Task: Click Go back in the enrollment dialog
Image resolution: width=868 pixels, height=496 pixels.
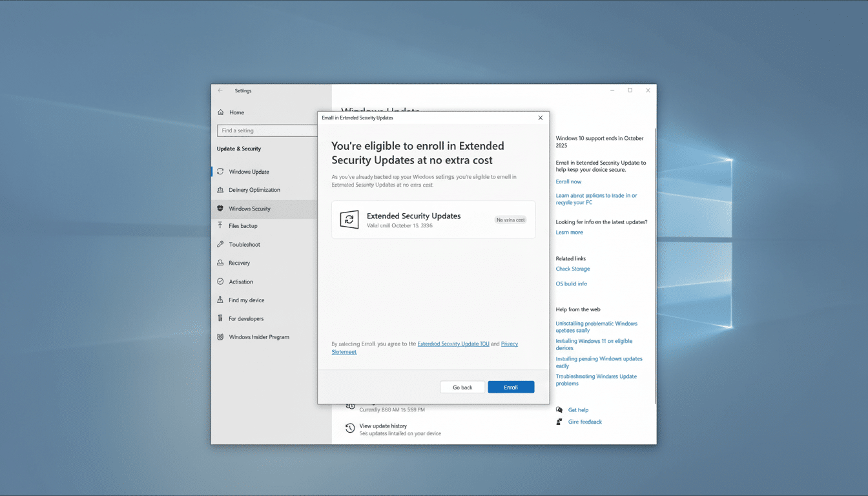Action: tap(462, 387)
